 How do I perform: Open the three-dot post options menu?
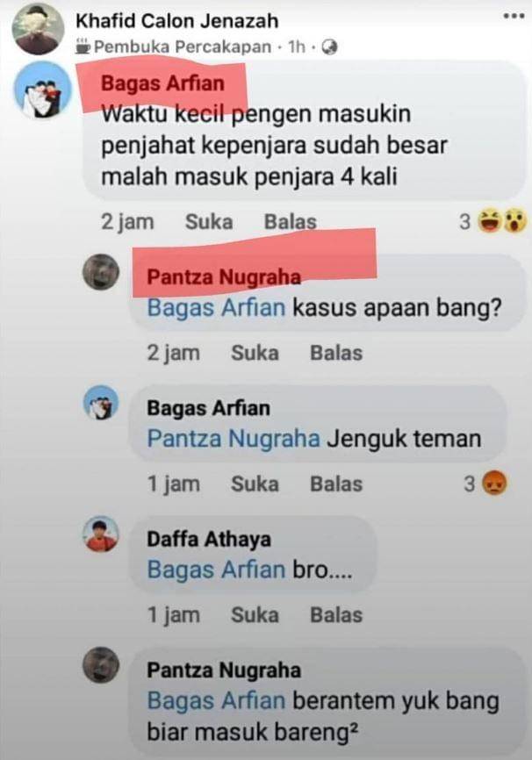(514, 16)
